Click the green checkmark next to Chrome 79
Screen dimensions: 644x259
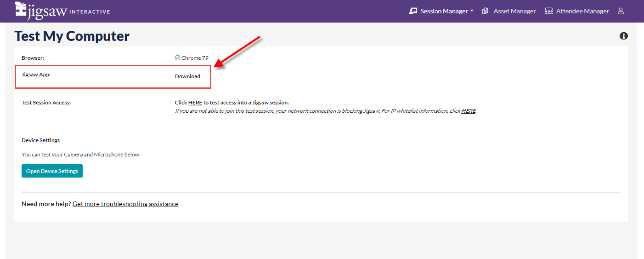click(177, 58)
